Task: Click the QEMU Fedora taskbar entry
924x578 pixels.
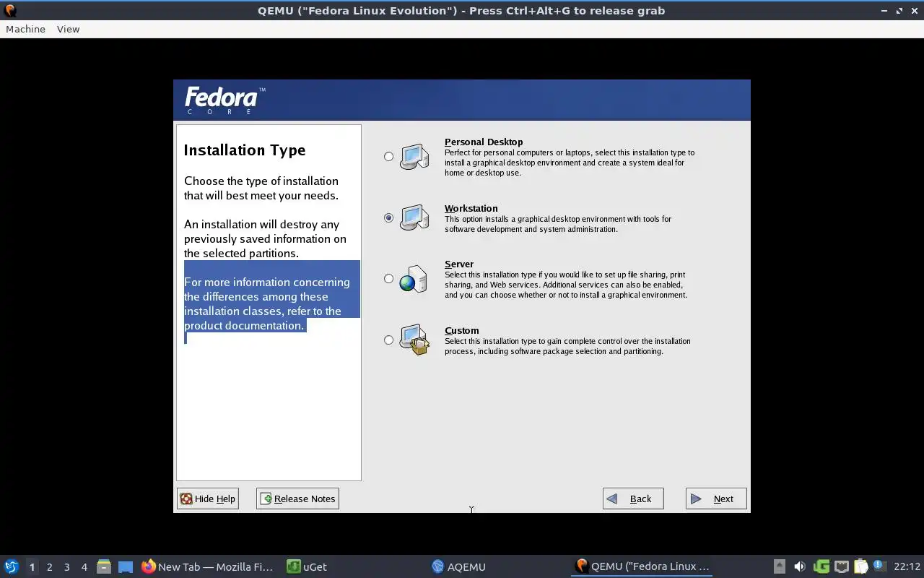Action: coord(642,566)
